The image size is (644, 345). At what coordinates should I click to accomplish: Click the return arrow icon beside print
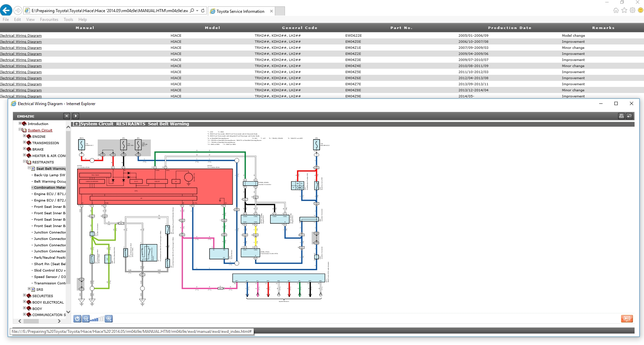click(629, 116)
